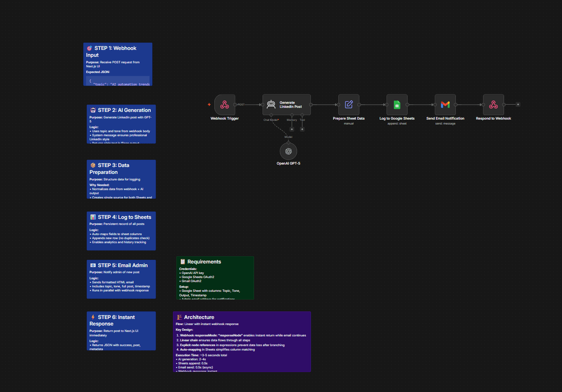The image size is (562, 392).
Task: Select the Send Email Notification Gmail node
Action: [x=445, y=104]
